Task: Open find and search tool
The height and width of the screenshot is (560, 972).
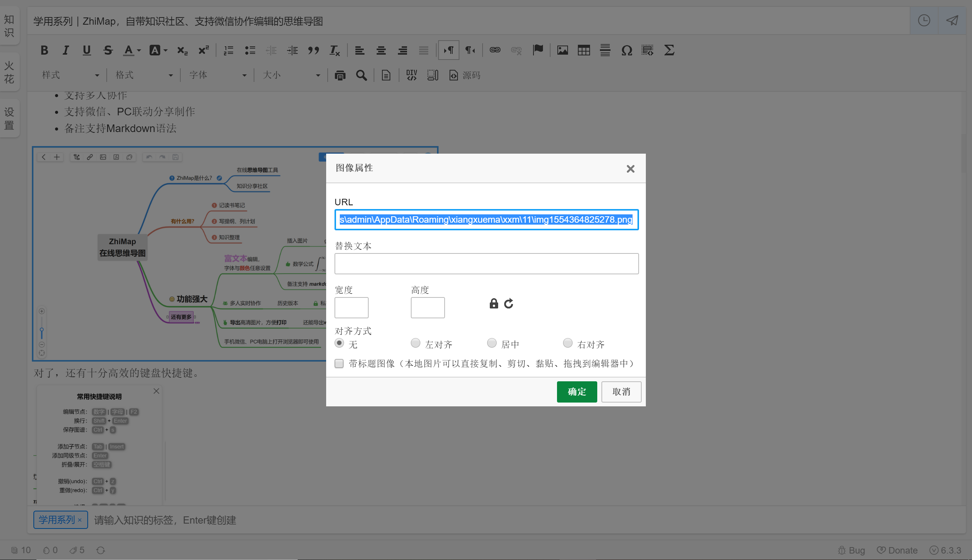Action: click(361, 76)
